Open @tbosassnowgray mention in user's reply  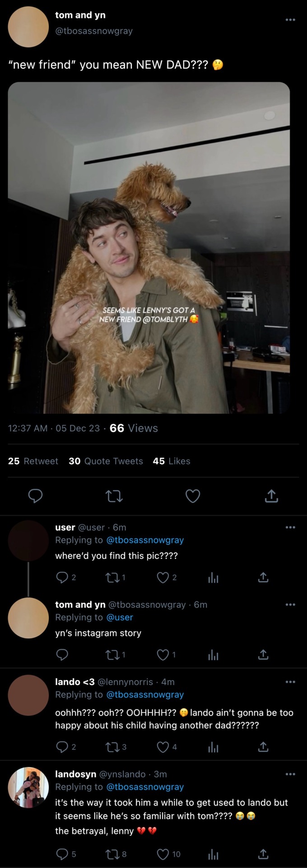(x=145, y=540)
